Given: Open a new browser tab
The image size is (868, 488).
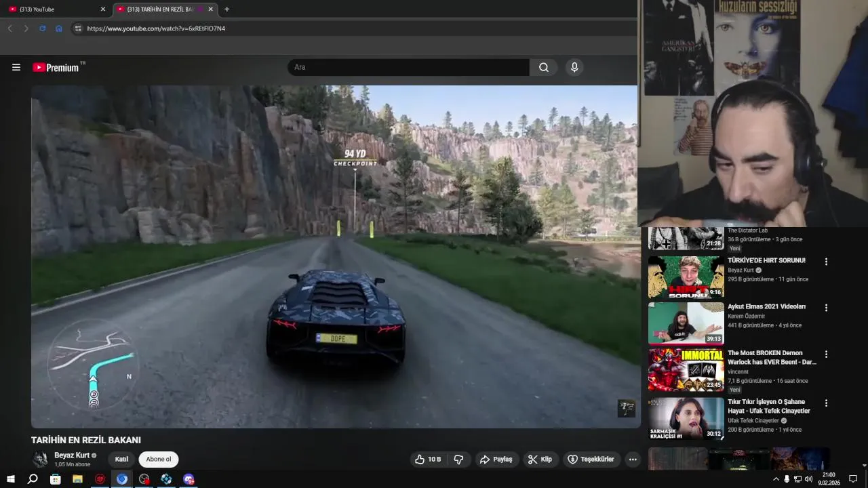Looking at the screenshot, I should [226, 9].
